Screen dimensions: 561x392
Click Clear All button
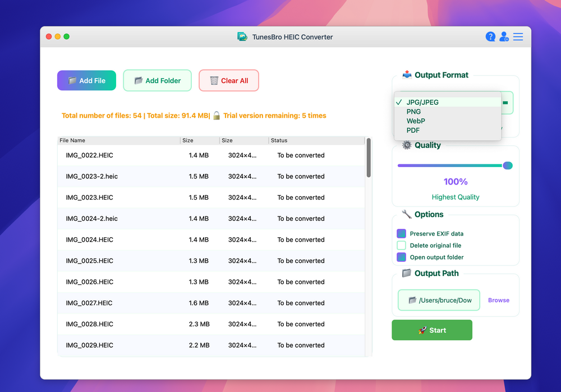(229, 80)
